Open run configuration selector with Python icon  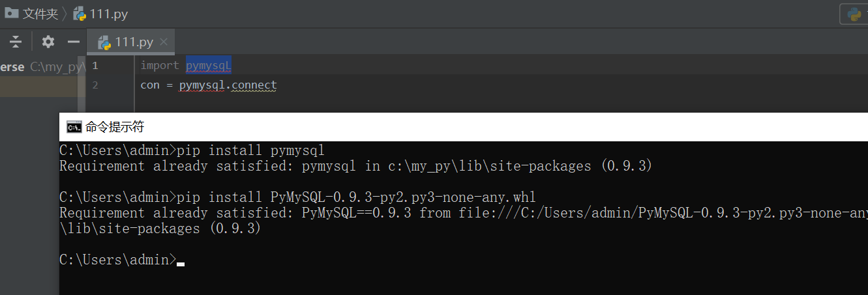(x=854, y=14)
